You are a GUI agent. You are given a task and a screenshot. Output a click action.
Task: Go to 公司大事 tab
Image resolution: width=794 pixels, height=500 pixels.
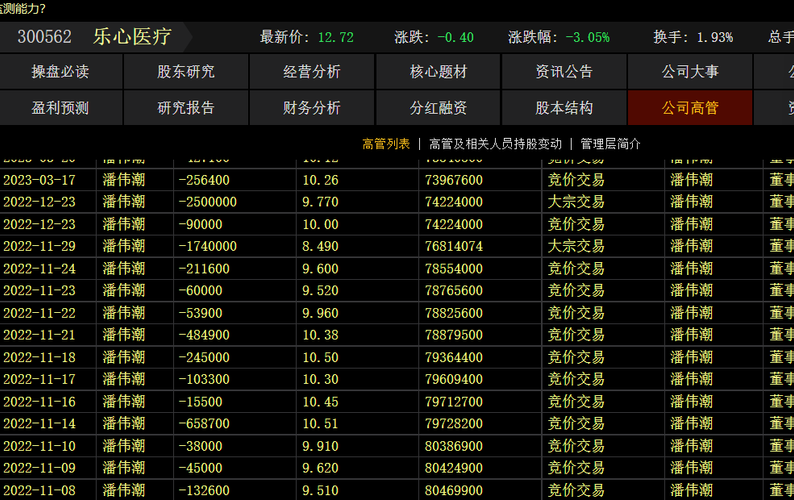(x=690, y=71)
